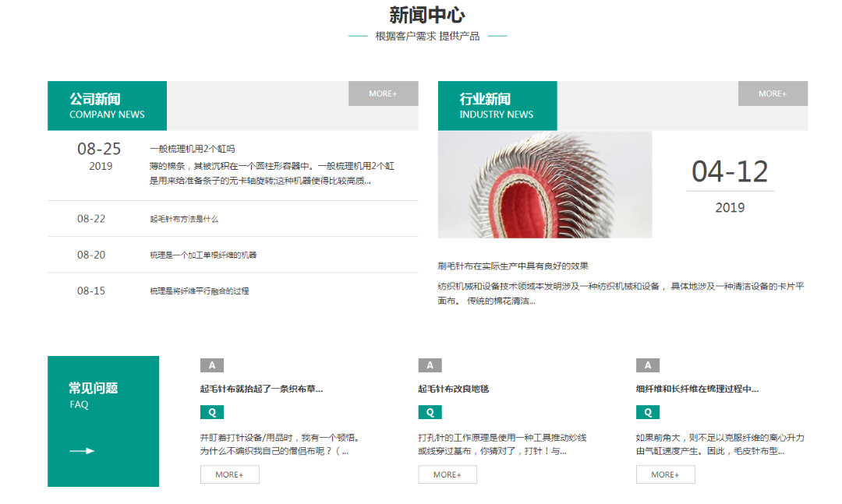Open the card clothing roller image
Viewport: 842px width, 504px height.
pos(545,185)
